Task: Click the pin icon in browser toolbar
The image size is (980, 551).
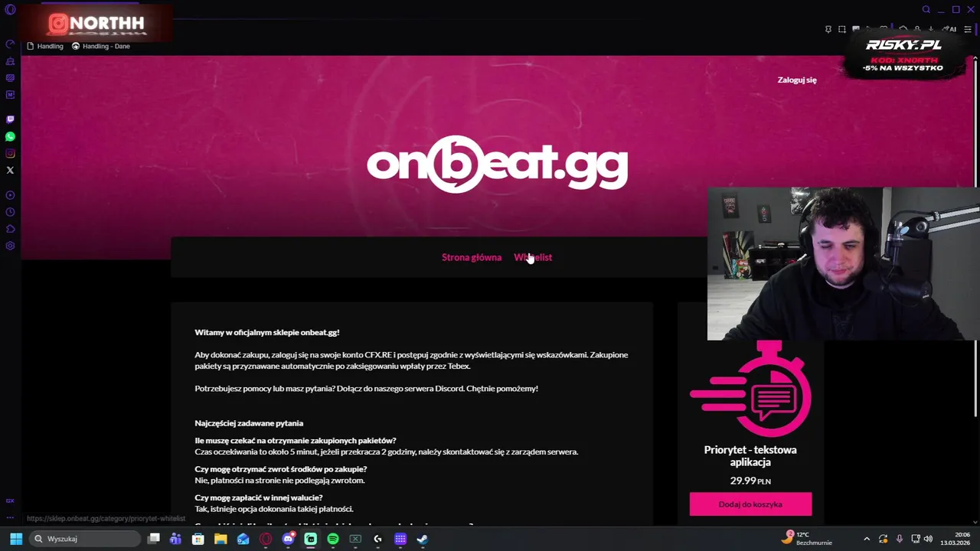Action: click(828, 30)
